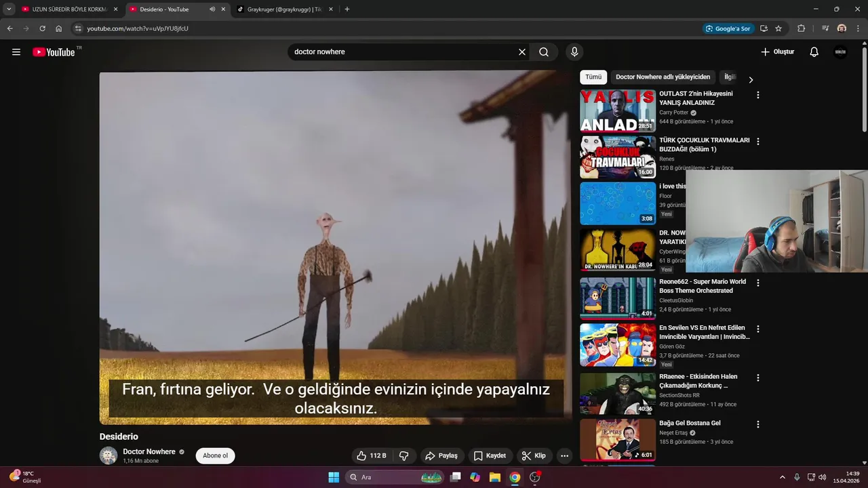Image resolution: width=868 pixels, height=488 pixels.
Task: Go back in browser history
Action: [x=9, y=28]
